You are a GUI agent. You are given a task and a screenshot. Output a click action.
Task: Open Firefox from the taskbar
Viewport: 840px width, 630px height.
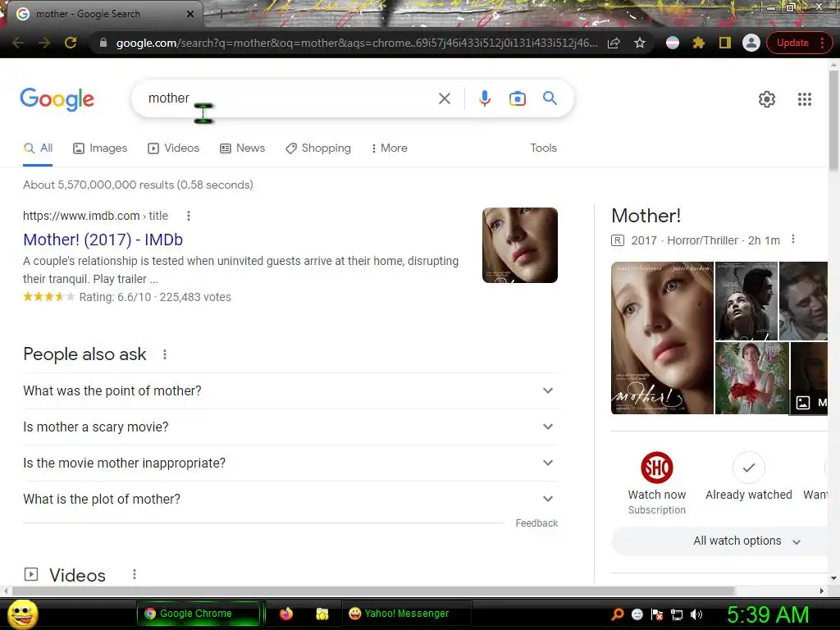coord(286,614)
